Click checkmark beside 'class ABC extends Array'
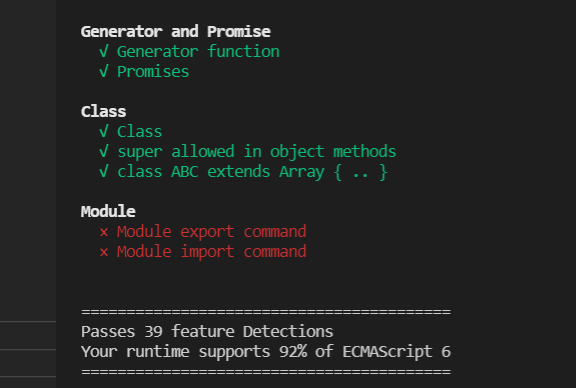Image resolution: width=576 pixels, height=388 pixels. point(104,171)
